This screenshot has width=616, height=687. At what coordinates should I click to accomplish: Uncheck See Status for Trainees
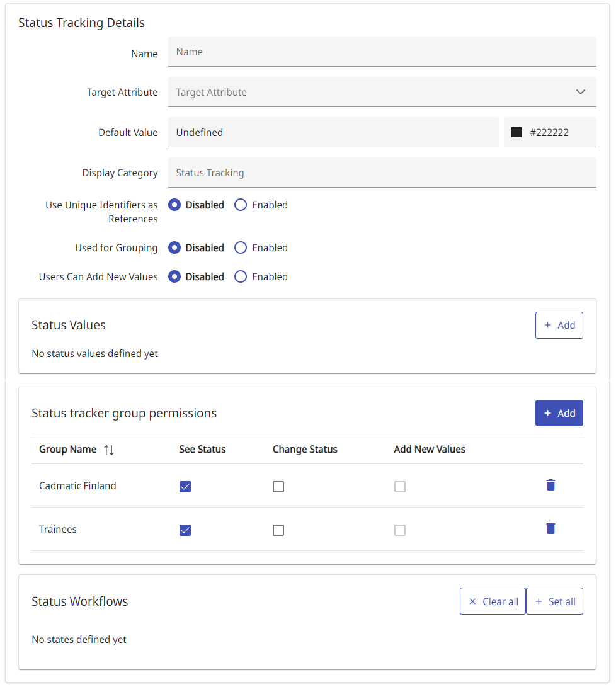[185, 530]
